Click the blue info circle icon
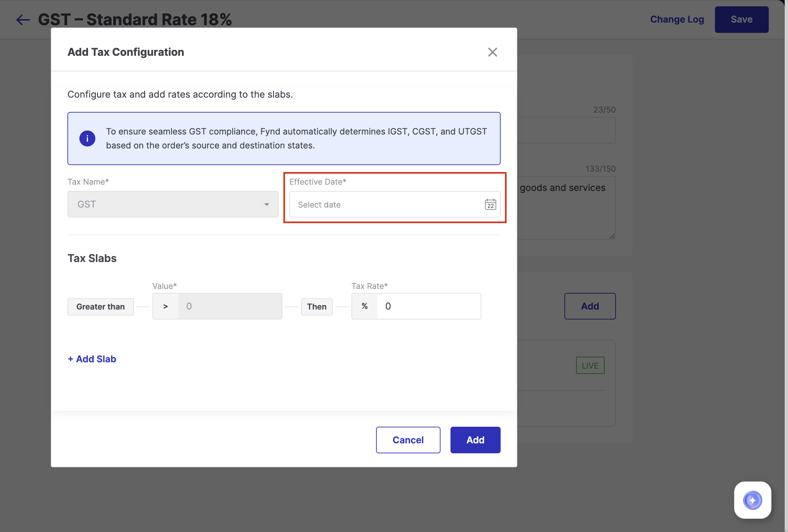This screenshot has width=788, height=532. click(87, 138)
